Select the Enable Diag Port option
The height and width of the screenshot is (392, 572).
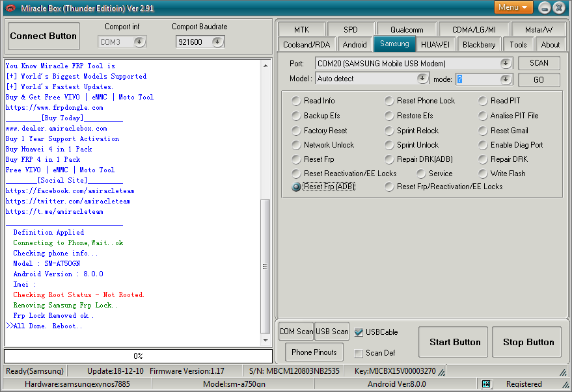[483, 144]
